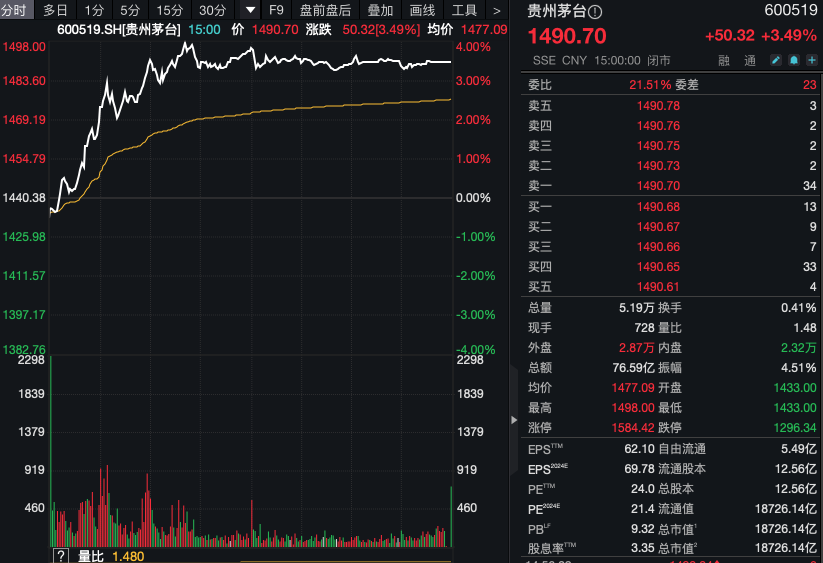Click the question mark help icon near 量比

pyautogui.click(x=61, y=556)
